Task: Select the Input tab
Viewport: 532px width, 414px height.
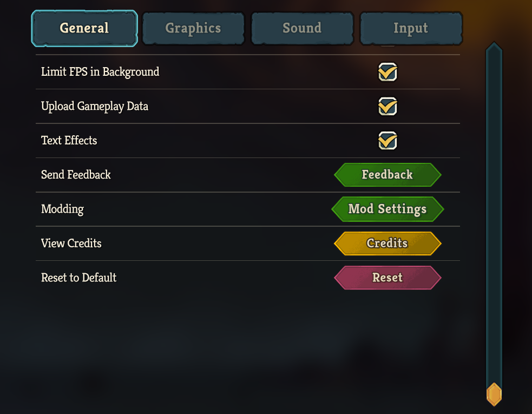Action: 411,28
